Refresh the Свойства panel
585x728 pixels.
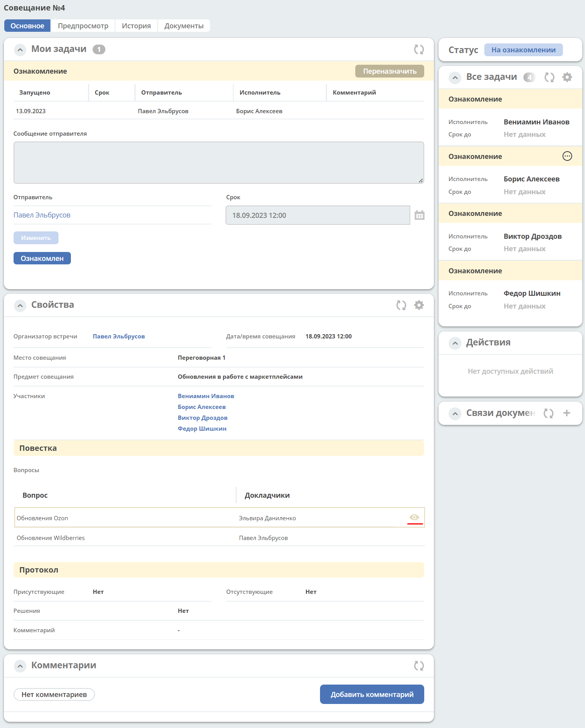click(401, 305)
